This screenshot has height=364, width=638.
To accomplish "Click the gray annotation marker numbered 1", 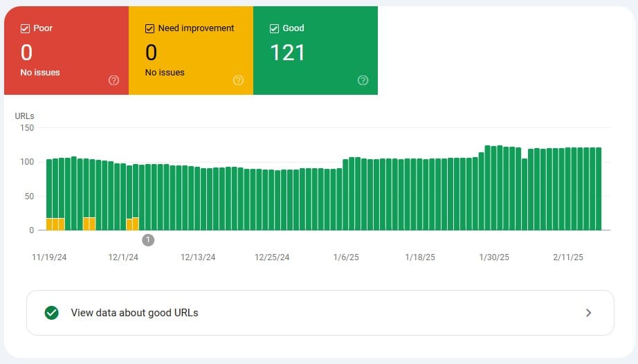I will 148,240.
